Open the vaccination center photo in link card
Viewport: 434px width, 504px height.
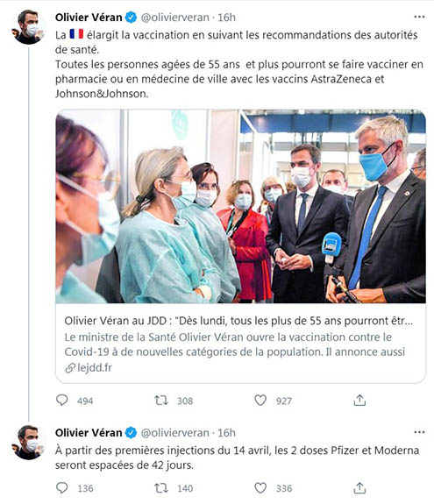point(240,206)
